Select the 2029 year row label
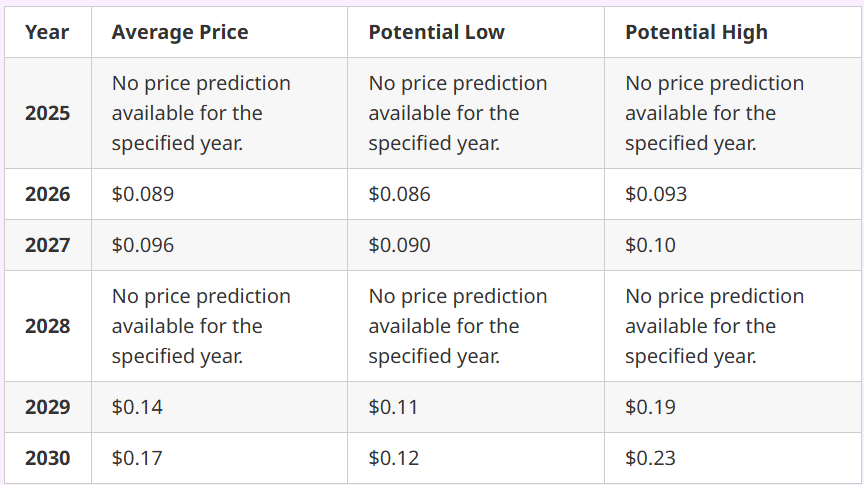The height and width of the screenshot is (485, 864). click(x=47, y=407)
